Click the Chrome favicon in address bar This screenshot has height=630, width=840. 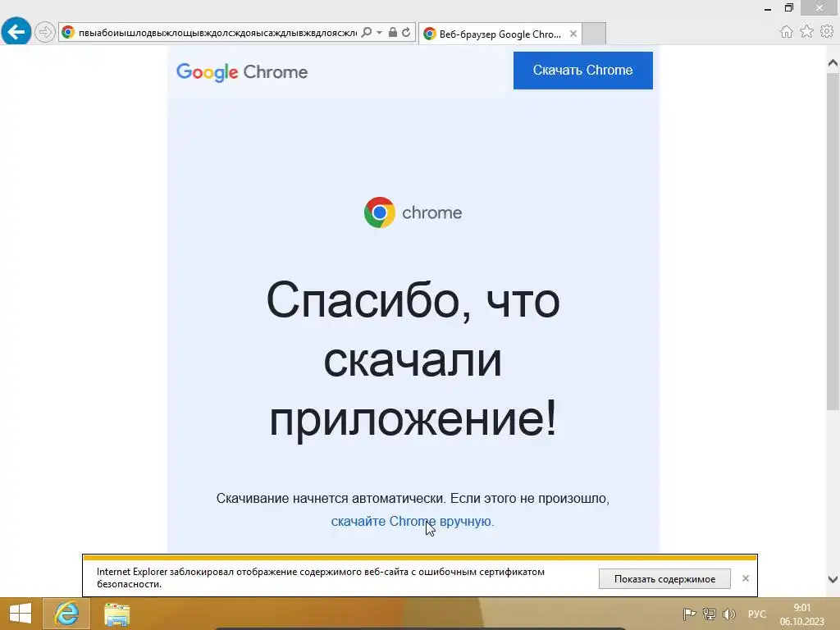(x=68, y=33)
